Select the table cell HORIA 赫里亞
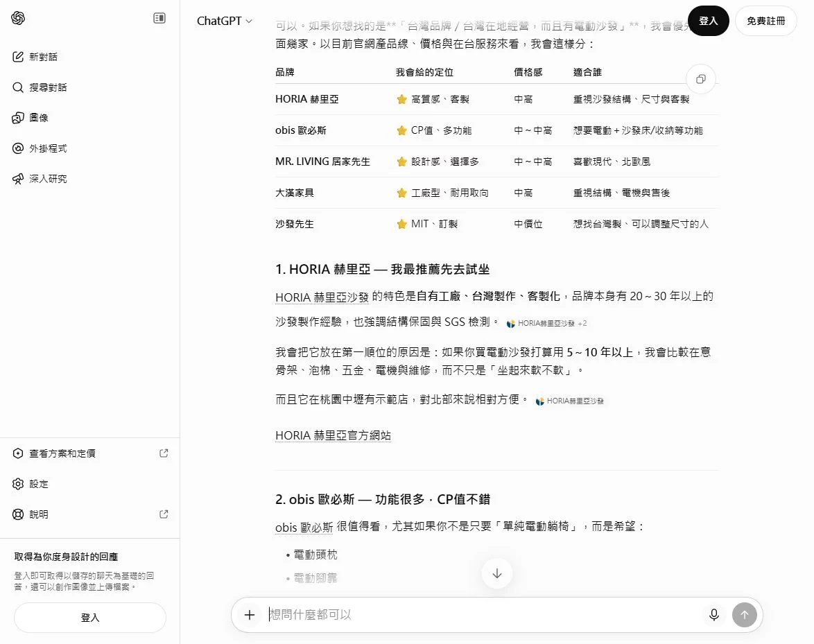Screen dimensions: 814x644 [x=306, y=99]
